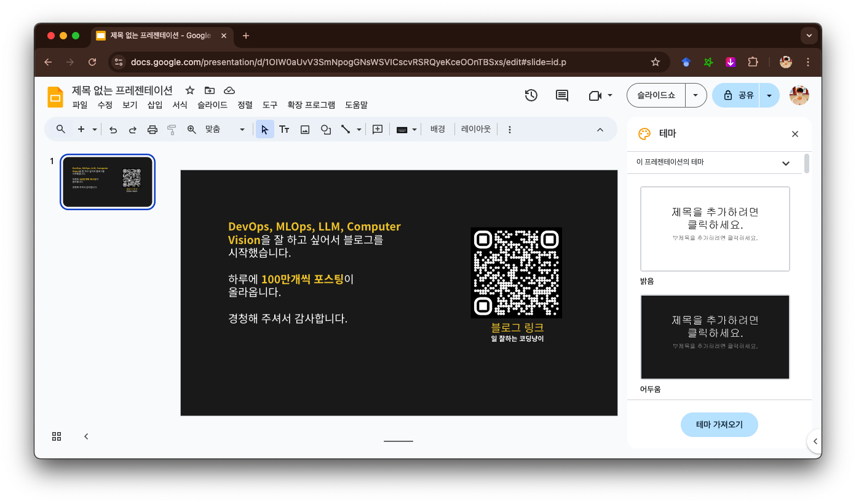
Task: Open share options dropdown arrow
Action: (x=769, y=95)
